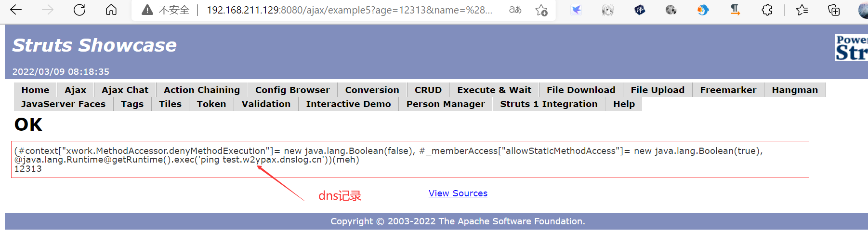Screen dimensions: 868x233
Task: Add this page to favorites
Action: (541, 10)
